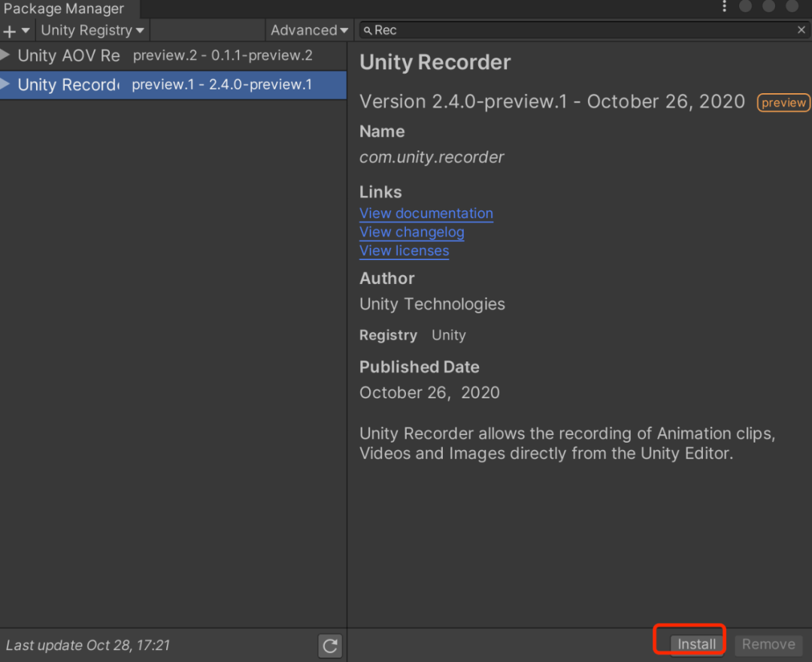
Task: Click the orange preview badge
Action: (x=783, y=102)
